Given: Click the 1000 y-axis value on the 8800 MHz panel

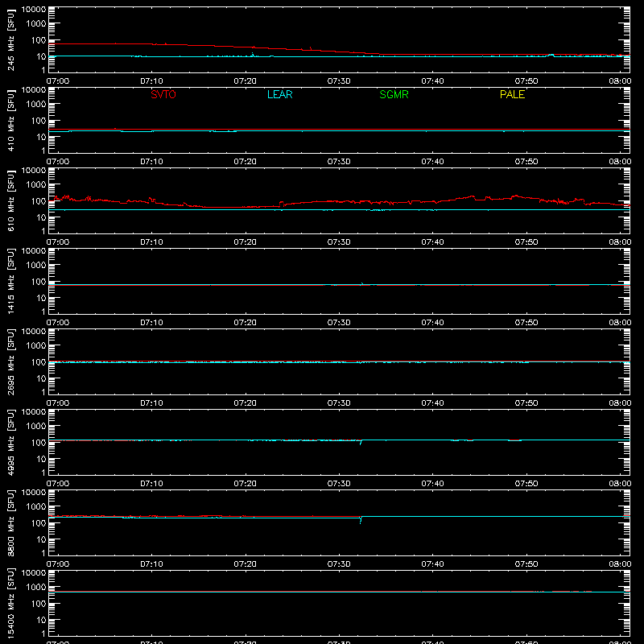Looking at the screenshot, I should point(36,507).
